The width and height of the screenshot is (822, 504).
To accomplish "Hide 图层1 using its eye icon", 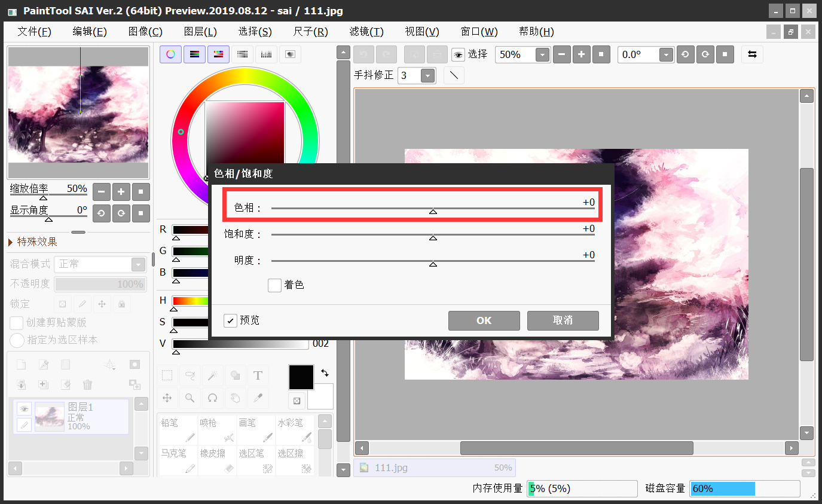I will 24,409.
